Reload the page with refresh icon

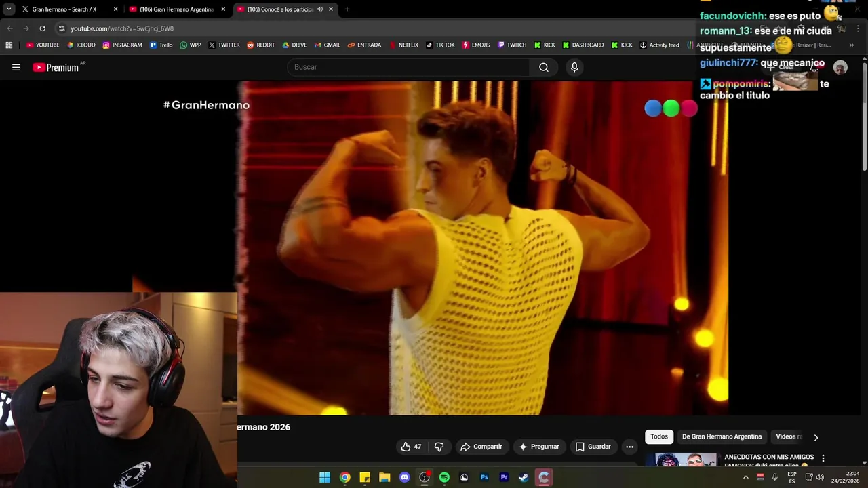pos(42,28)
